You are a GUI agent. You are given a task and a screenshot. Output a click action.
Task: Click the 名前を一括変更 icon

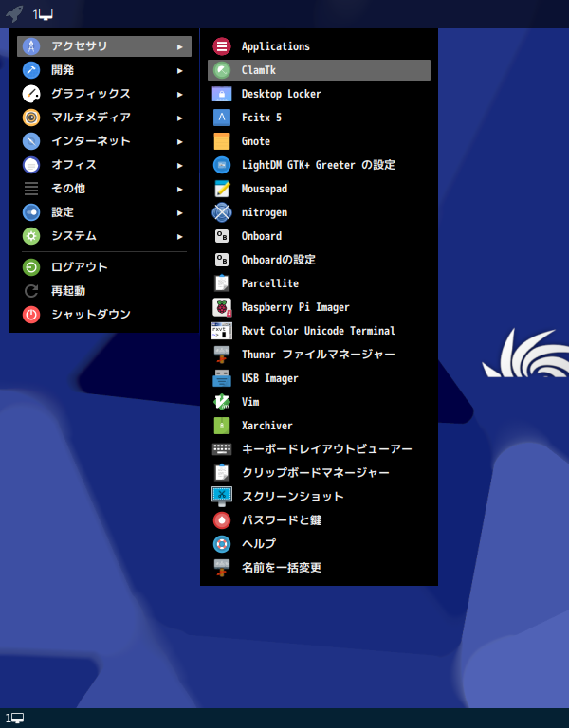[222, 568]
